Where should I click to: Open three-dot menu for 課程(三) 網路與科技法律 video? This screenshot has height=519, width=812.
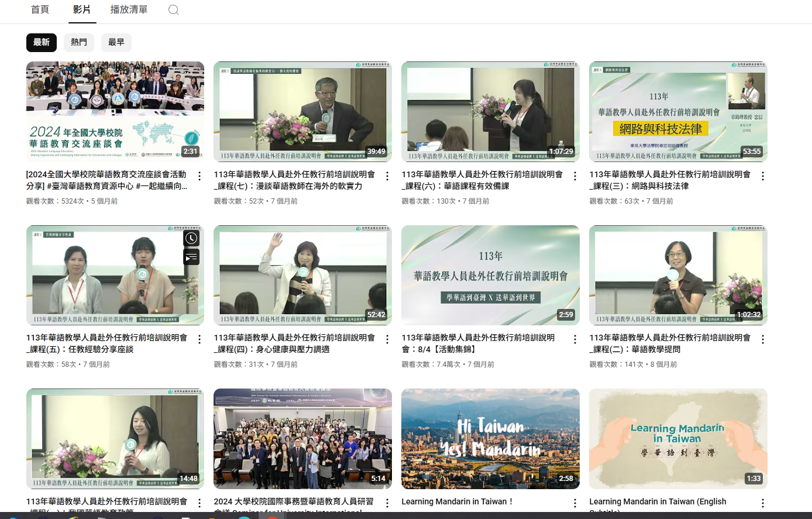(x=763, y=176)
